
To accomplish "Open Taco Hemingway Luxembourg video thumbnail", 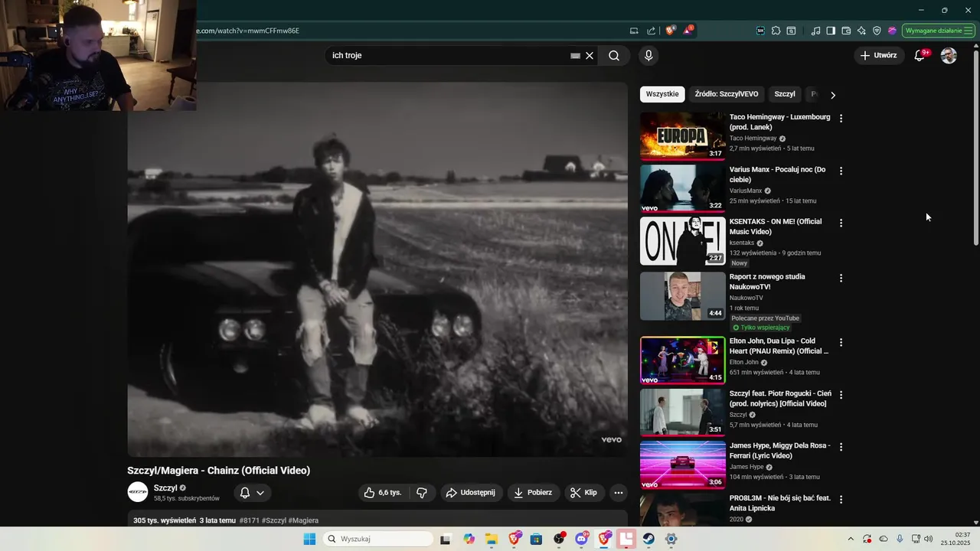I will pyautogui.click(x=682, y=136).
